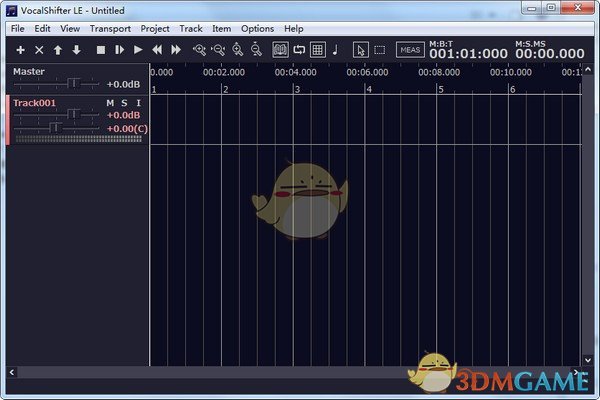
Task: Add a new track with plus icon
Action: (20, 50)
